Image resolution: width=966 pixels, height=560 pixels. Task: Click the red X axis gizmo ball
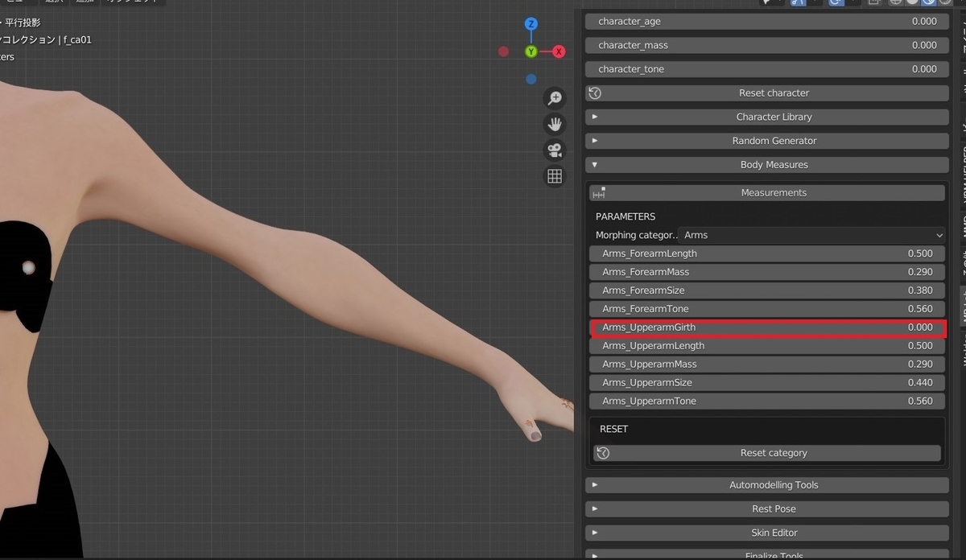[x=559, y=51]
